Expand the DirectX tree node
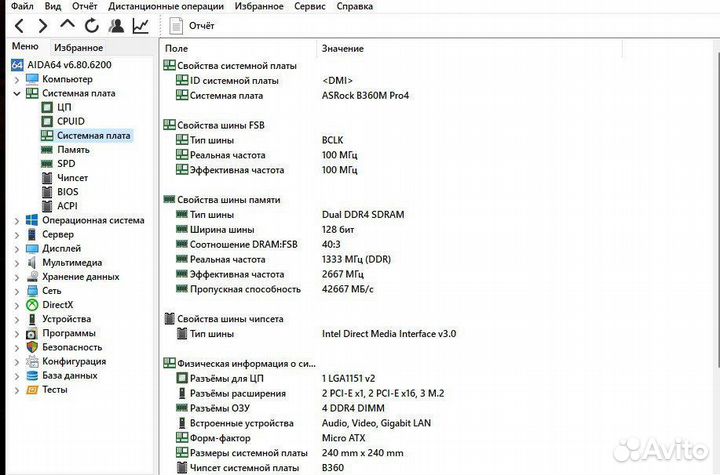Viewport: 720px width, 475px height. click(17, 306)
